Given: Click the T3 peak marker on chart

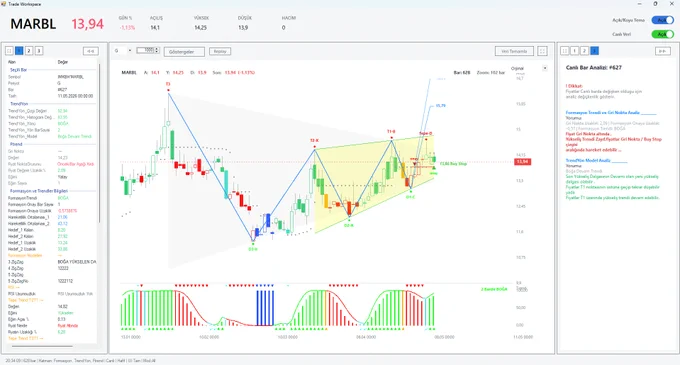Looking at the screenshot, I should tap(168, 84).
